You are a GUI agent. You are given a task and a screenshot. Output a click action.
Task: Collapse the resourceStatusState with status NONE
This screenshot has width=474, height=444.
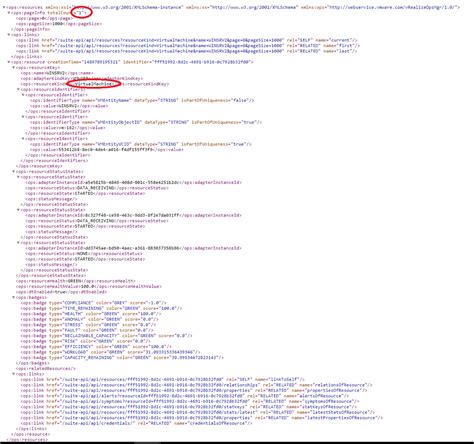[18, 243]
